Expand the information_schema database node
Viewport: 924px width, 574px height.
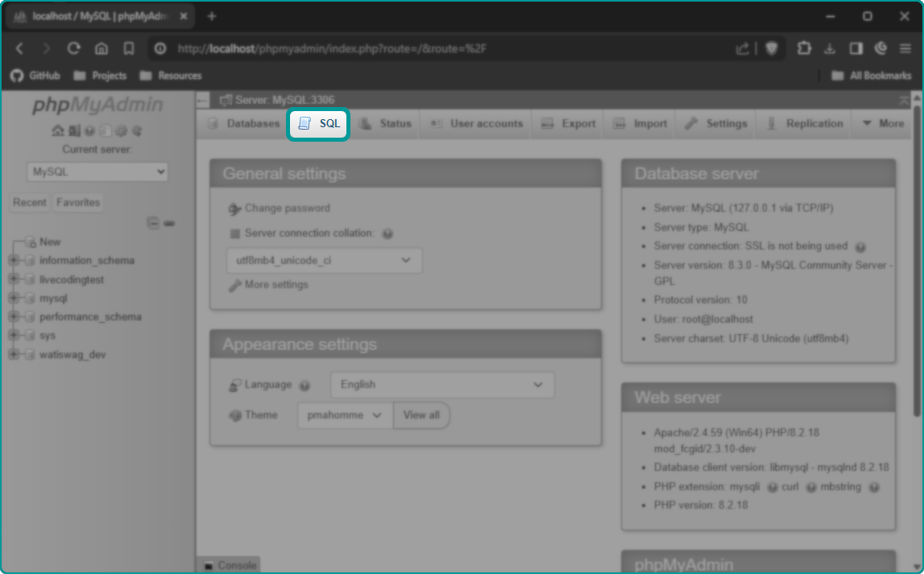coord(14,260)
